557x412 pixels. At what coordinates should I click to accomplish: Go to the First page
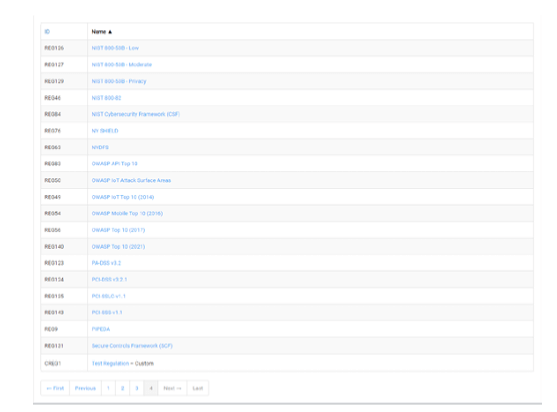55,388
